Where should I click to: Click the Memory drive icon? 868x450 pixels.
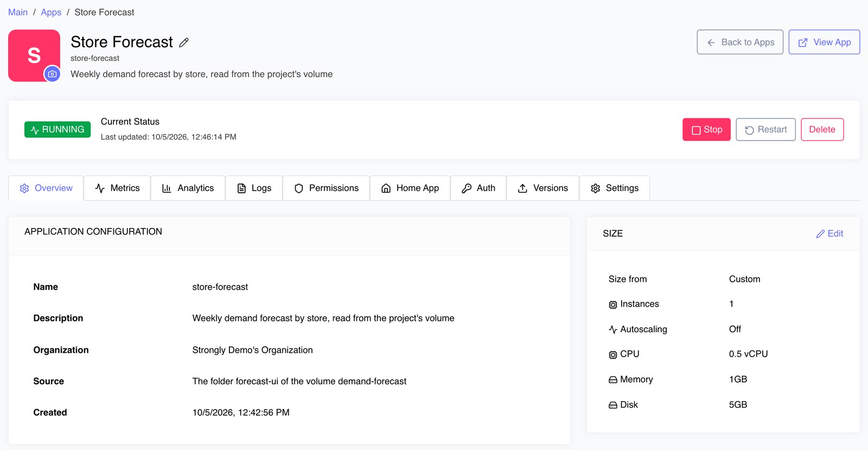613,380
